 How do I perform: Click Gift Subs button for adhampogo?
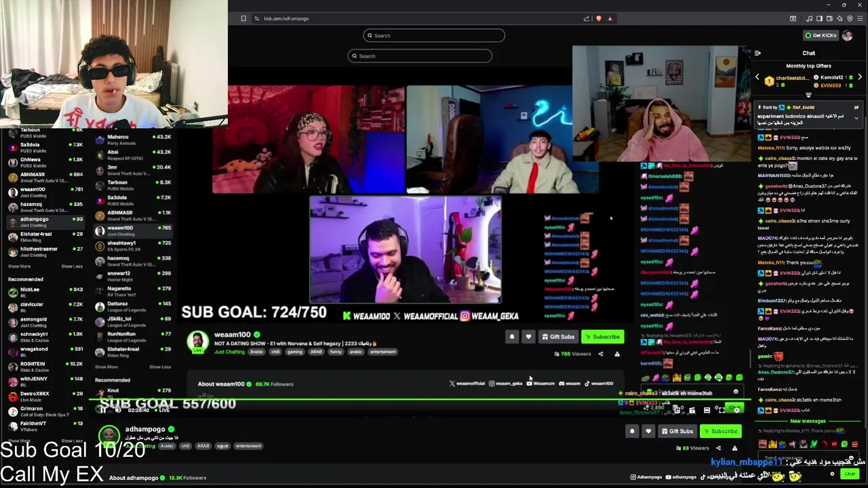677,431
